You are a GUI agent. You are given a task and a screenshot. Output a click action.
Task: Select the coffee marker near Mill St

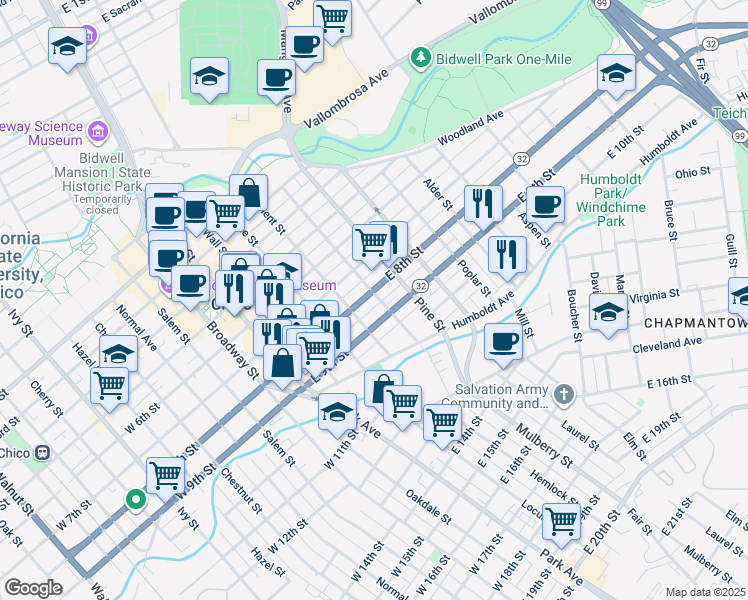pyautogui.click(x=503, y=343)
